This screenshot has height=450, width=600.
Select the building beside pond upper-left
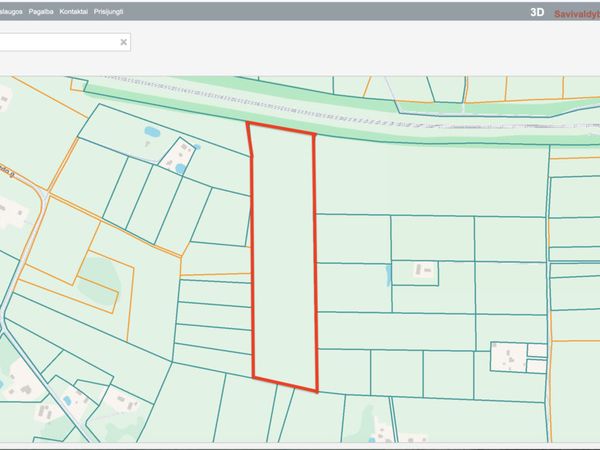[x=181, y=154]
